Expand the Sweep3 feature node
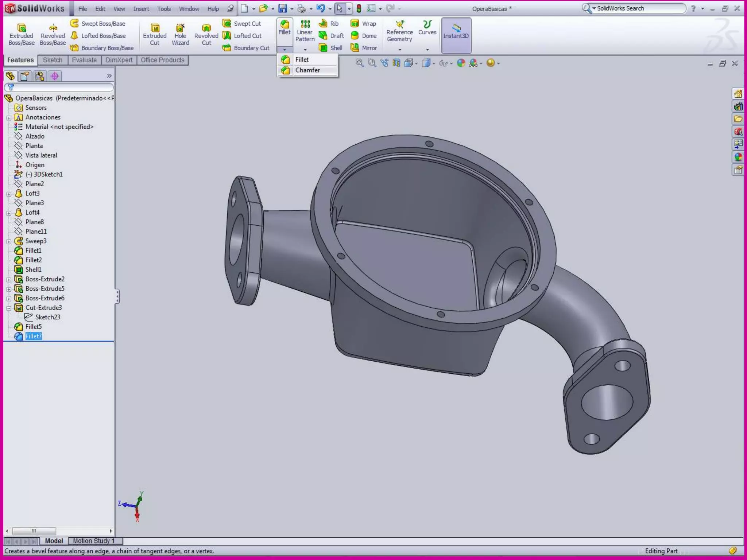The height and width of the screenshot is (560, 747). coord(9,241)
